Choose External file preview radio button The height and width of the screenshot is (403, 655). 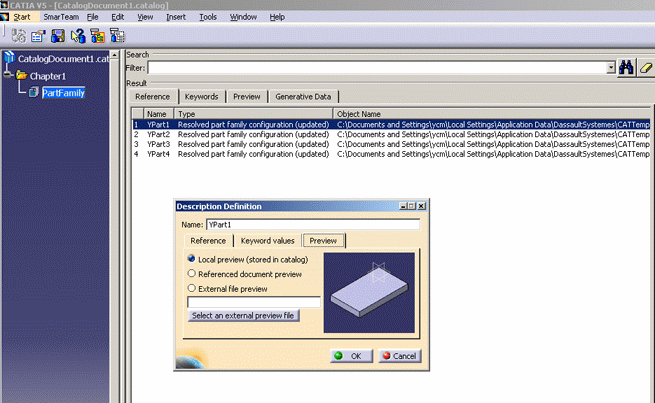point(191,288)
